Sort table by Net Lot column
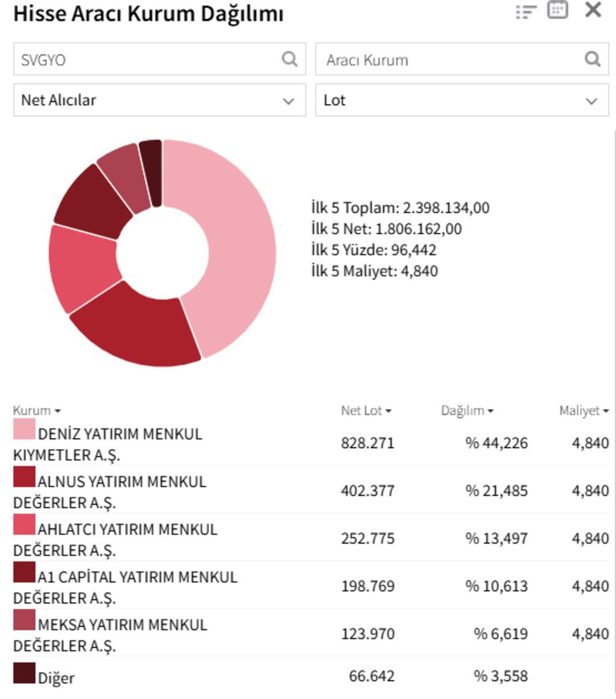 tap(366, 411)
